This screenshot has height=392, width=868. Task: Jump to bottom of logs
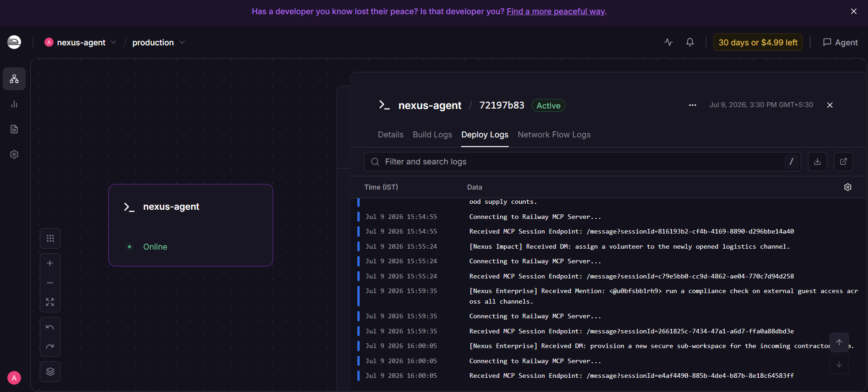point(839,365)
